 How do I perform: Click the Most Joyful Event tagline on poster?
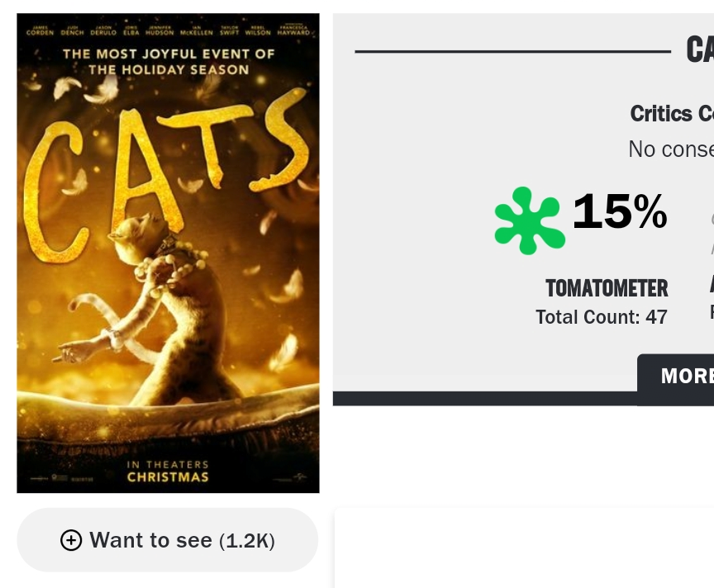(x=168, y=62)
